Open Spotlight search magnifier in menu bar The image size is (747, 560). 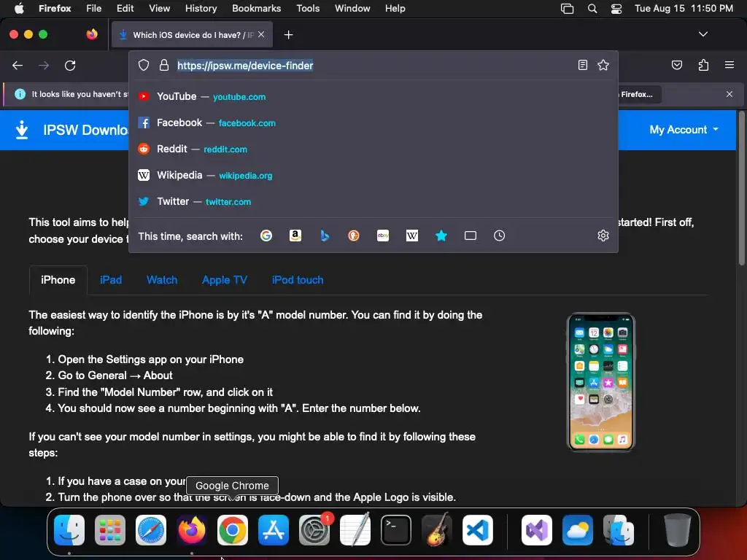click(592, 9)
